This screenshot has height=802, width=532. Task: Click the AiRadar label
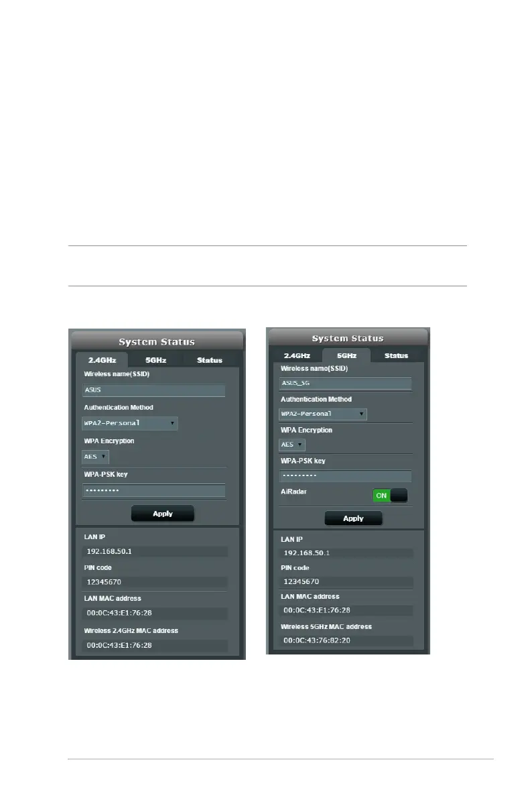294,492
